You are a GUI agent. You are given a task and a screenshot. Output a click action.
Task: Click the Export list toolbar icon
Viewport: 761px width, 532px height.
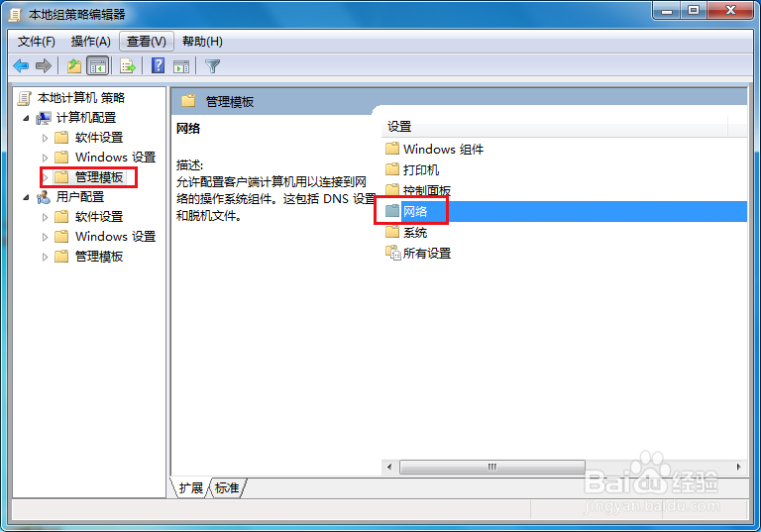coord(128,65)
